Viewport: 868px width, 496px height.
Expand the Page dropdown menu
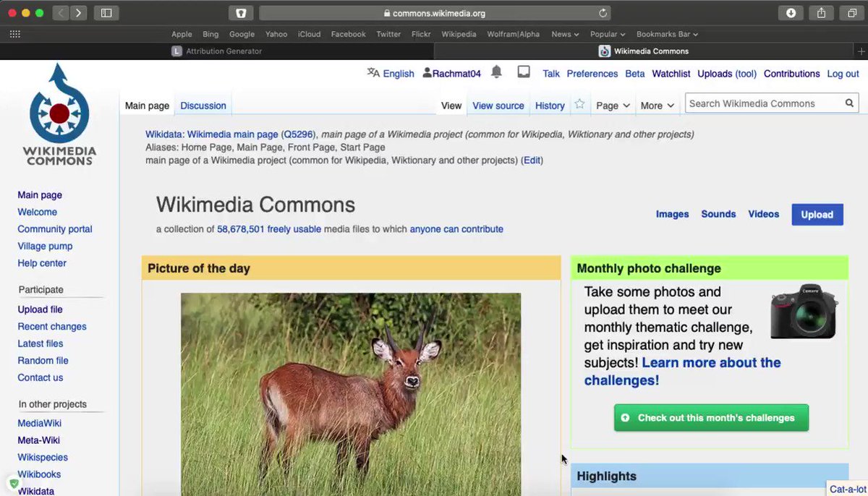pos(613,106)
